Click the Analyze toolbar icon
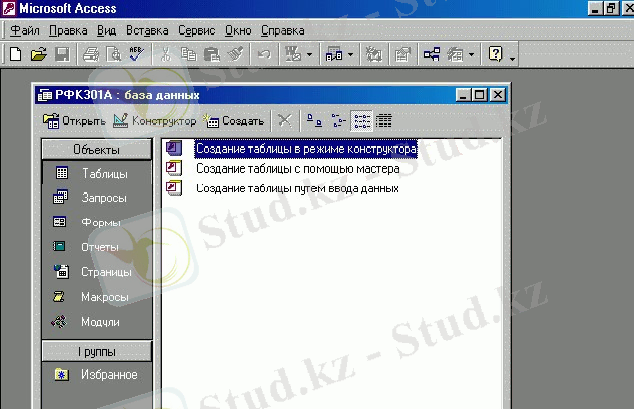Screen dimensions: 634x409 [x=334, y=54]
